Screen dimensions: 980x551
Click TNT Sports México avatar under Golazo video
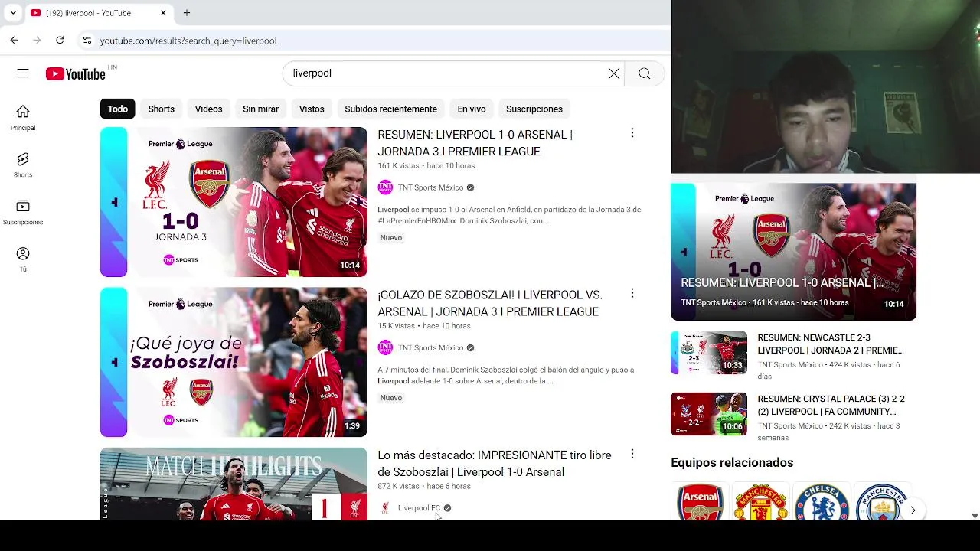[385, 347]
